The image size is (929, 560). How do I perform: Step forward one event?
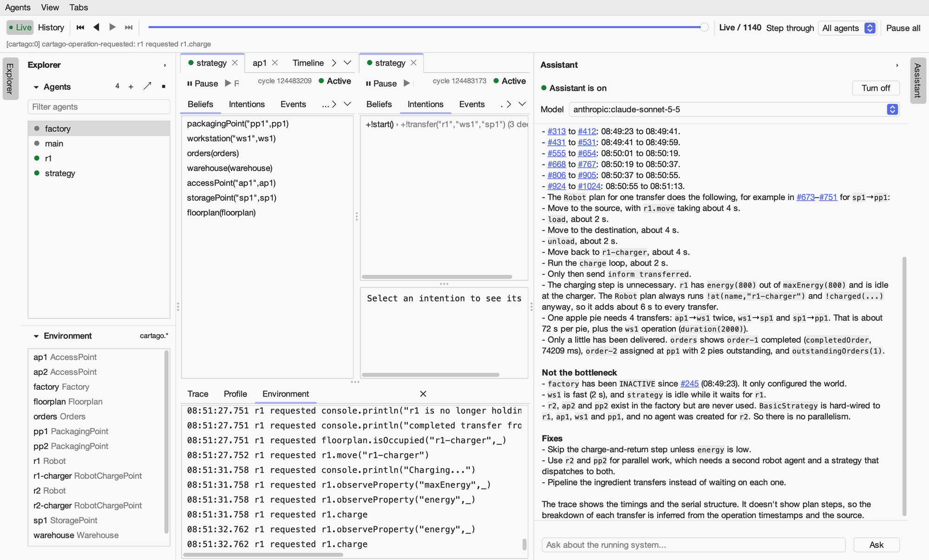[x=112, y=27]
